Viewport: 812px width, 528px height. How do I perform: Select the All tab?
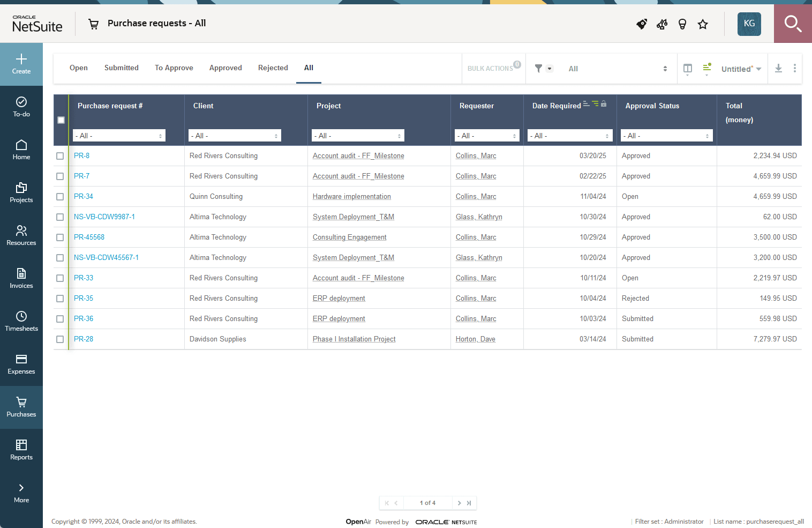click(309, 68)
